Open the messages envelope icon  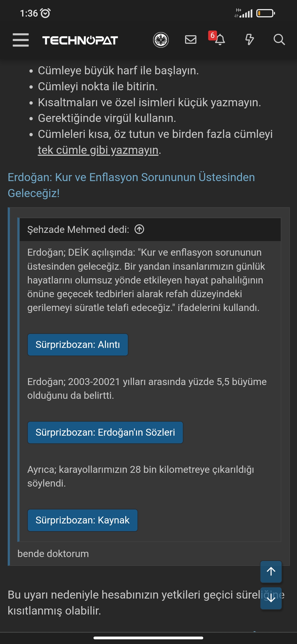[191, 40]
